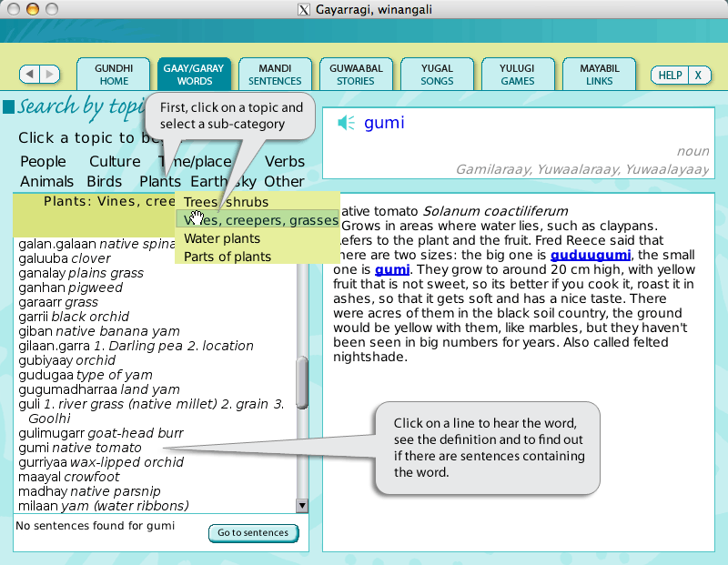Follow the guduugumi hyperlink
Image resolution: width=728 pixels, height=565 pixels.
coord(590,255)
